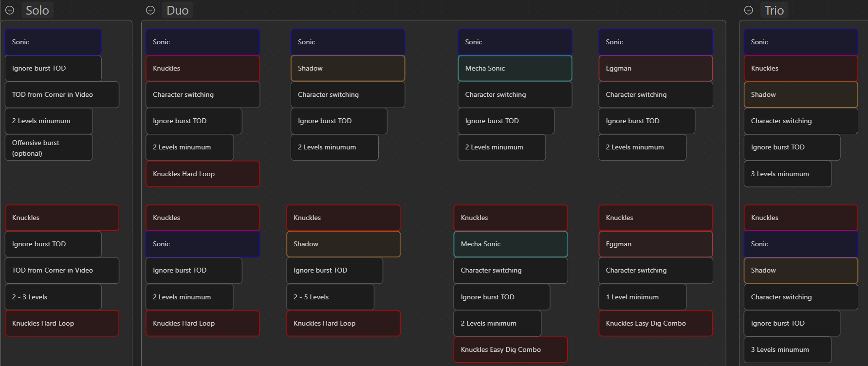Select Ignore burst TOD in Duo Knuckles–Shadow stack
The width and height of the screenshot is (868, 366).
(x=334, y=270)
